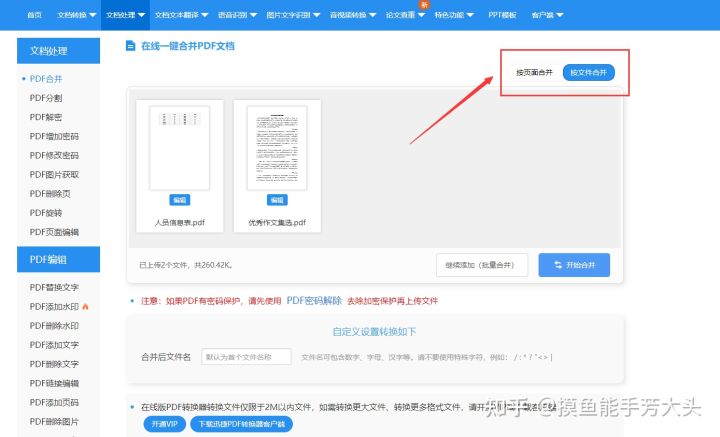Open PDF删除文字 in the sidebar
Image resolution: width=720 pixels, height=437 pixels.
54,364
